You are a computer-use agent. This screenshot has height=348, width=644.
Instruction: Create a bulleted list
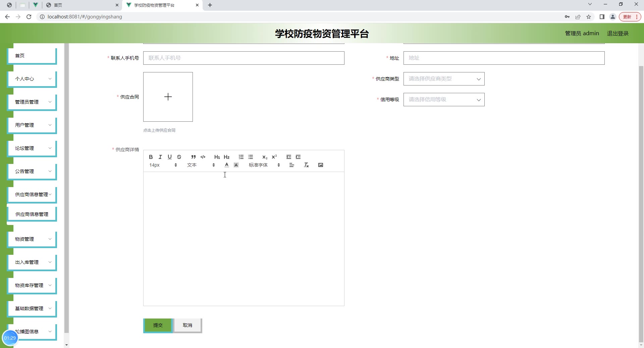251,157
